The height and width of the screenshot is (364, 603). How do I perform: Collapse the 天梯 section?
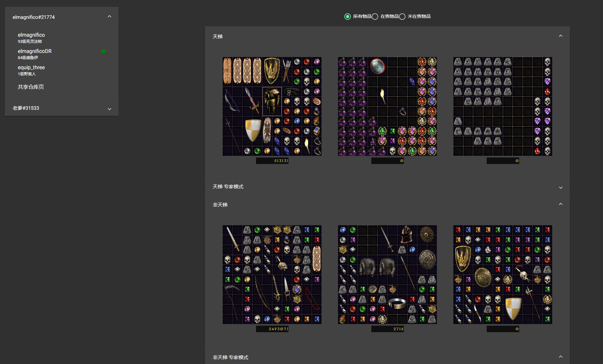click(x=560, y=36)
